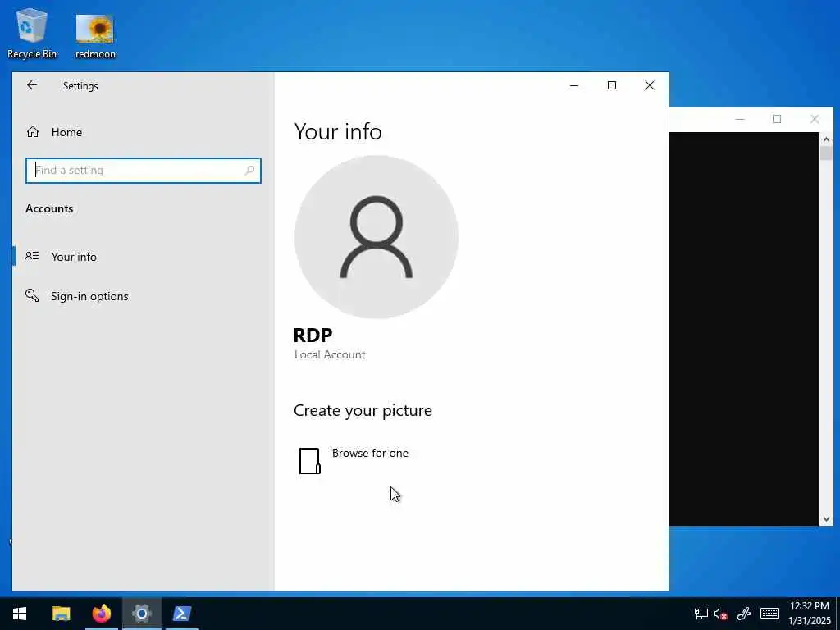The height and width of the screenshot is (630, 840).
Task: Open the Recycle Bin desktop icon
Action: [x=32, y=33]
